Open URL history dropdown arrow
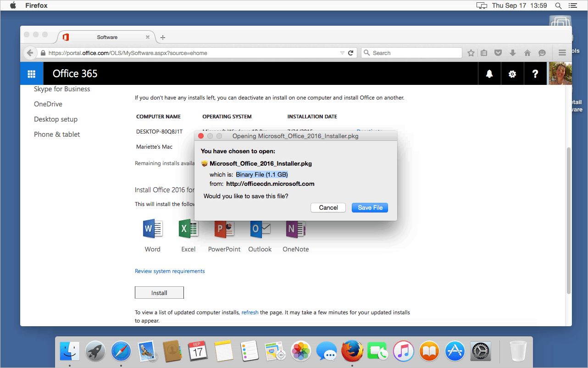Image resolution: width=588 pixels, height=368 pixels. point(342,53)
